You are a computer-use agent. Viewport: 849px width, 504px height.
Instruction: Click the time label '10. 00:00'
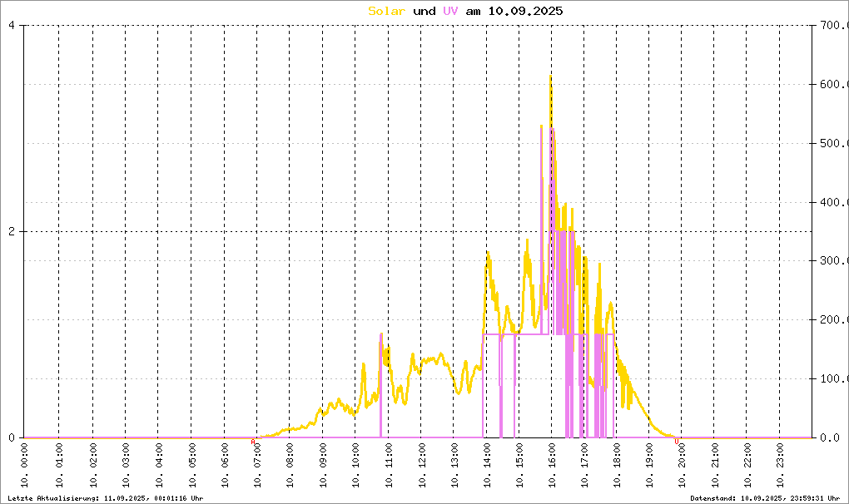click(x=26, y=465)
